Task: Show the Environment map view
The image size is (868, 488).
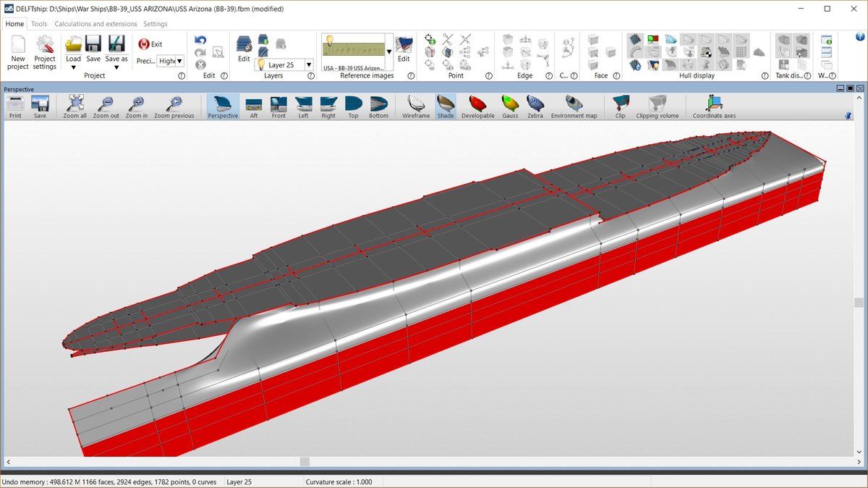Action: pyautogui.click(x=574, y=106)
